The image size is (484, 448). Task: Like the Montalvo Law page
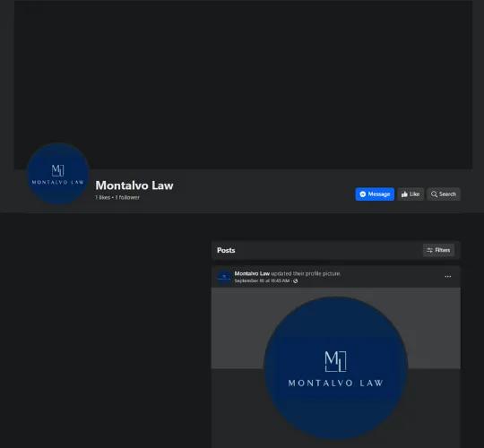tap(411, 194)
